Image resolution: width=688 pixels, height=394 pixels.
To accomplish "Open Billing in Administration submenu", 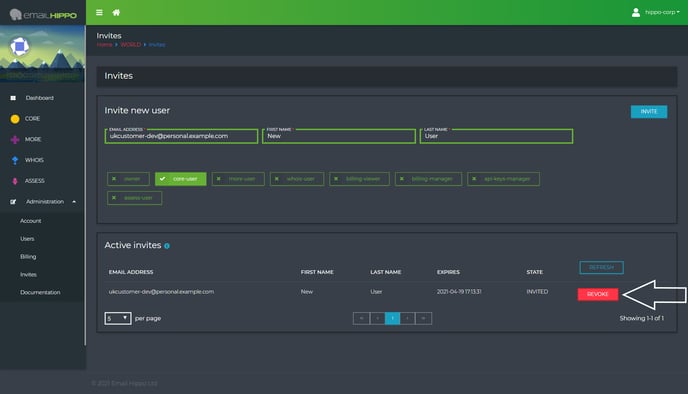I will 28,257.
